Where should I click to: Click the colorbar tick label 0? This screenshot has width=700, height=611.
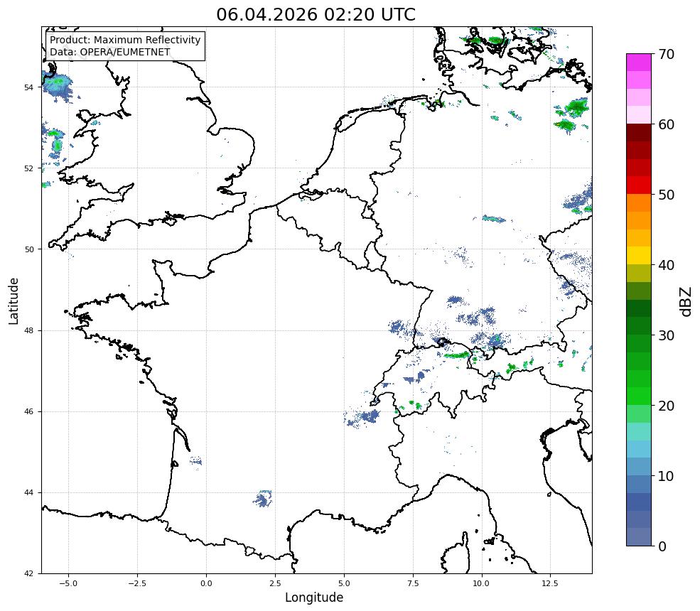[662, 547]
